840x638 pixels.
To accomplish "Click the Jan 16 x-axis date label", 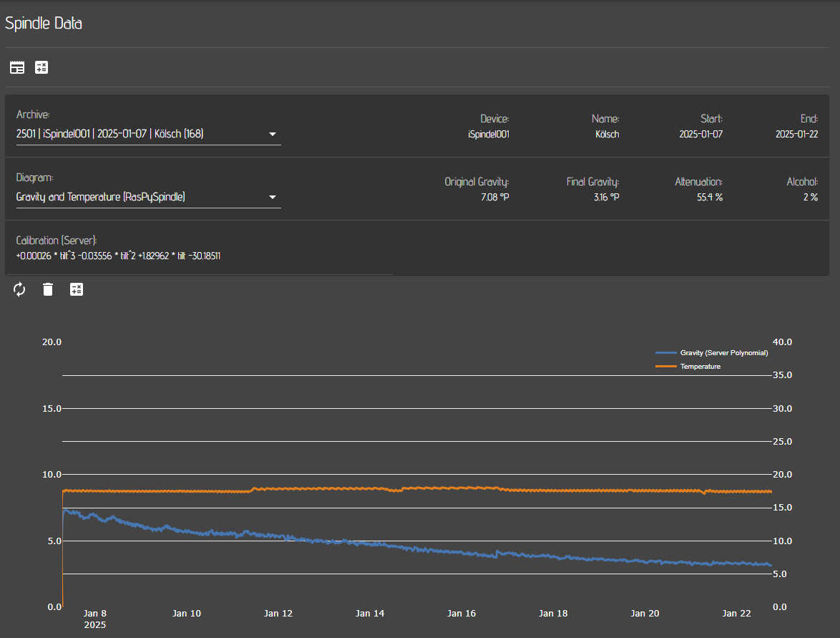I will click(461, 614).
